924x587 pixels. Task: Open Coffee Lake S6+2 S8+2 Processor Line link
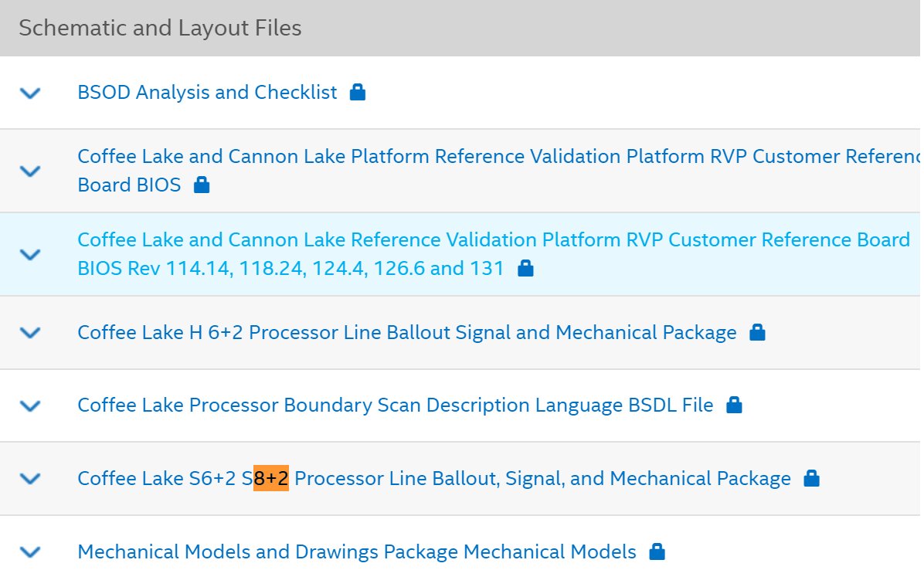(x=434, y=479)
